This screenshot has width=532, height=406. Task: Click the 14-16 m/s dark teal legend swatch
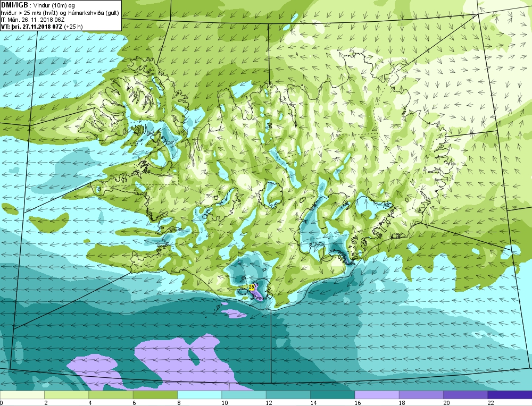(332, 395)
